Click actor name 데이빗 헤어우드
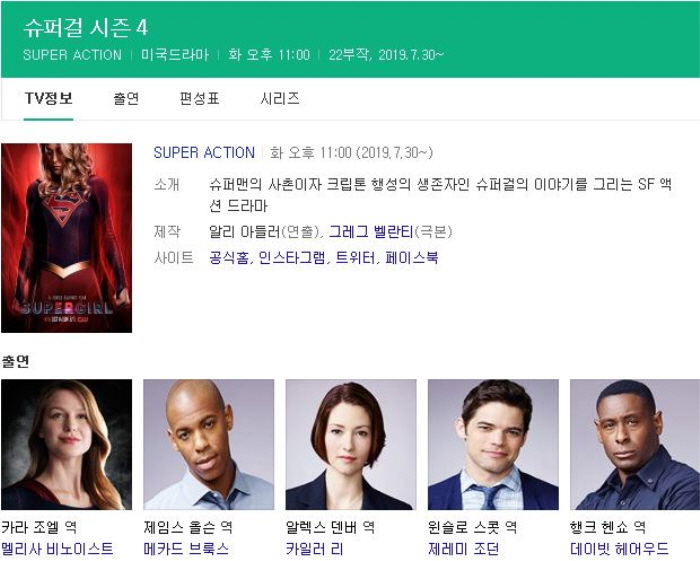This screenshot has width=700, height=561. (619, 549)
